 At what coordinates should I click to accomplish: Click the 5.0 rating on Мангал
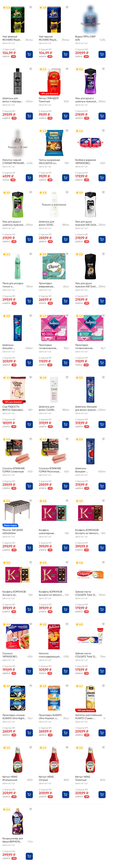(x=6, y=501)
